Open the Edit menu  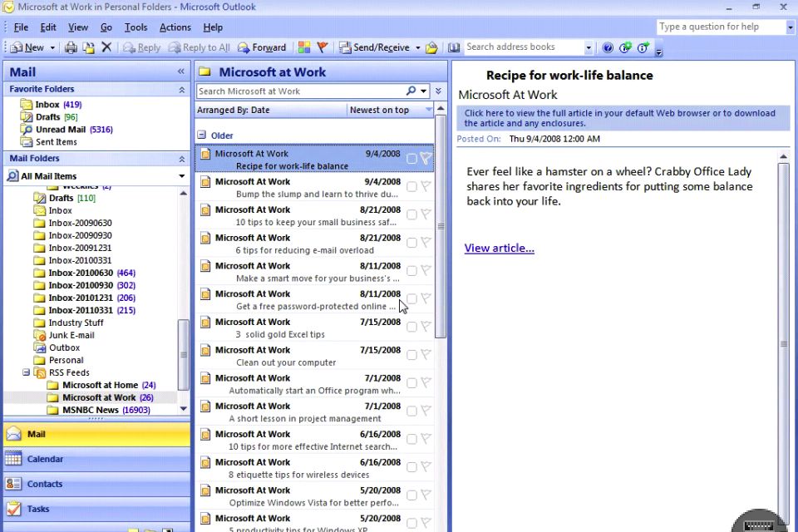point(48,27)
